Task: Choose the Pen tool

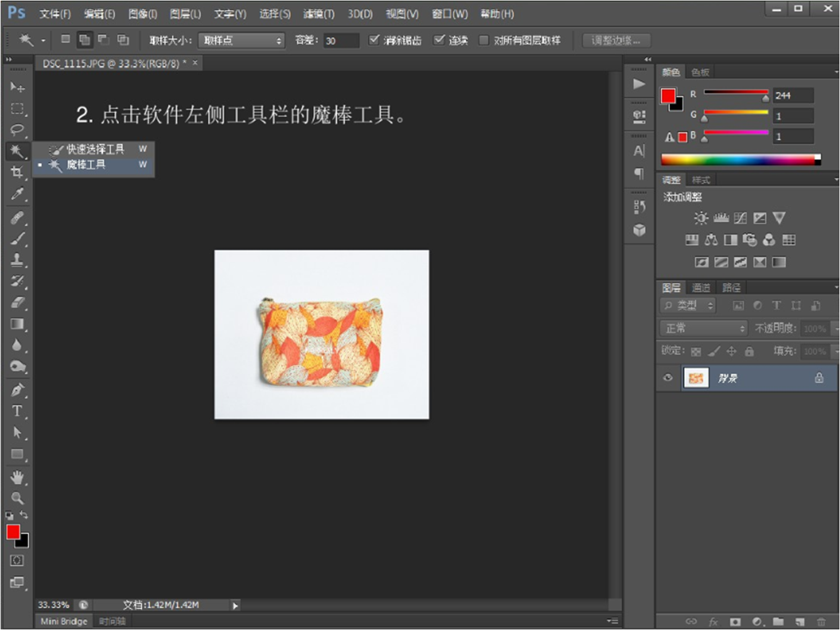Action: click(17, 389)
